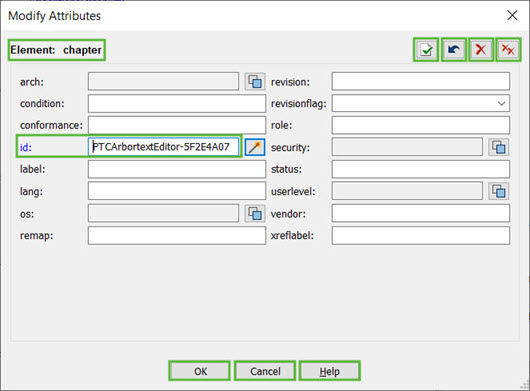Screen dimensions: 530x391
Task: Click into the conformance input field
Action: point(177,125)
